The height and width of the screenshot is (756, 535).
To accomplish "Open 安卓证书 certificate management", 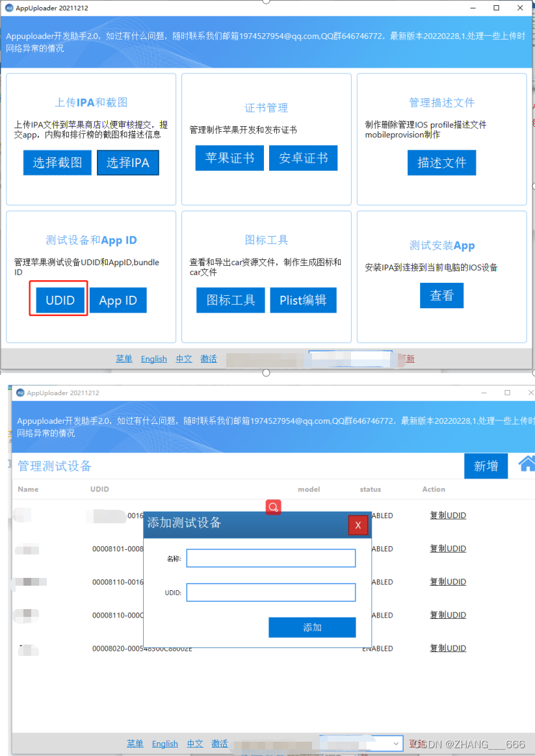I will pyautogui.click(x=303, y=158).
